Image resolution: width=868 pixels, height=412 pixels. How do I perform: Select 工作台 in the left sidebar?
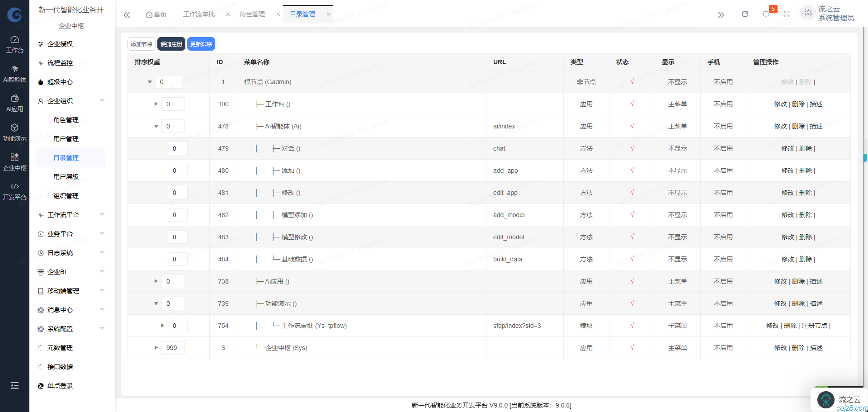[x=14, y=43]
